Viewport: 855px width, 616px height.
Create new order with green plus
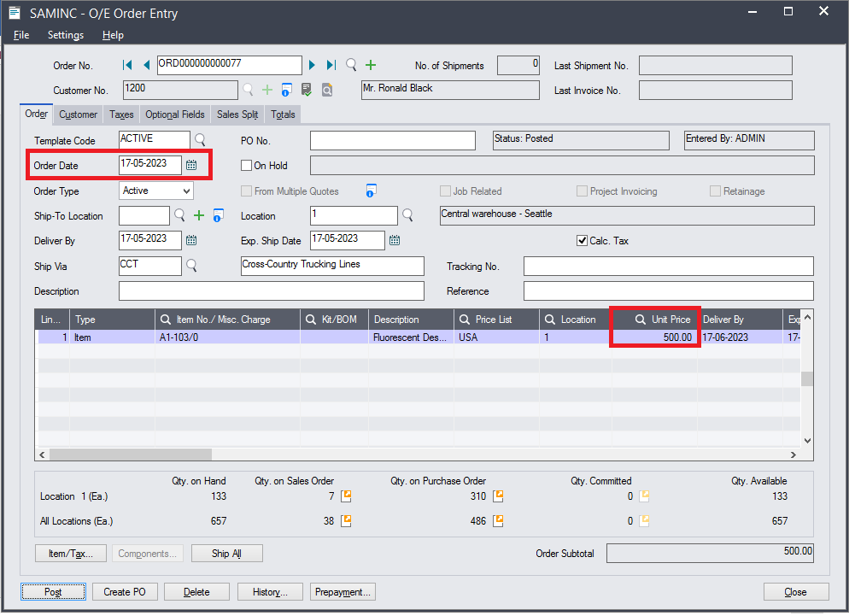pos(371,65)
